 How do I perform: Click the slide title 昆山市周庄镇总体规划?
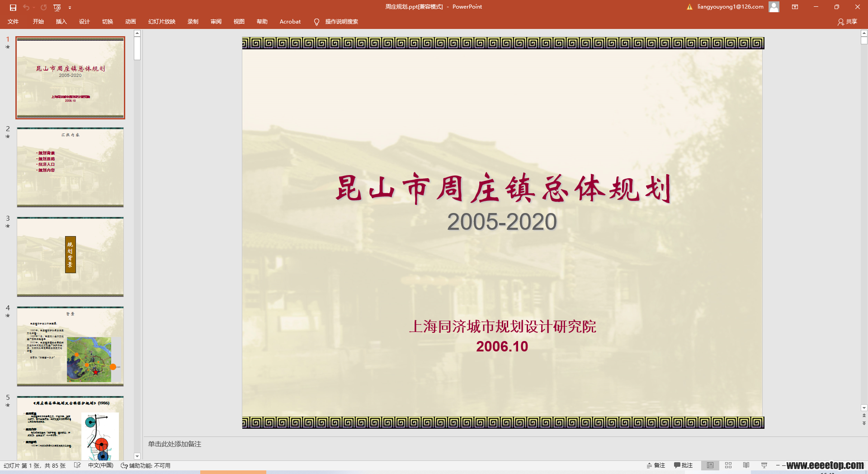[x=503, y=189]
